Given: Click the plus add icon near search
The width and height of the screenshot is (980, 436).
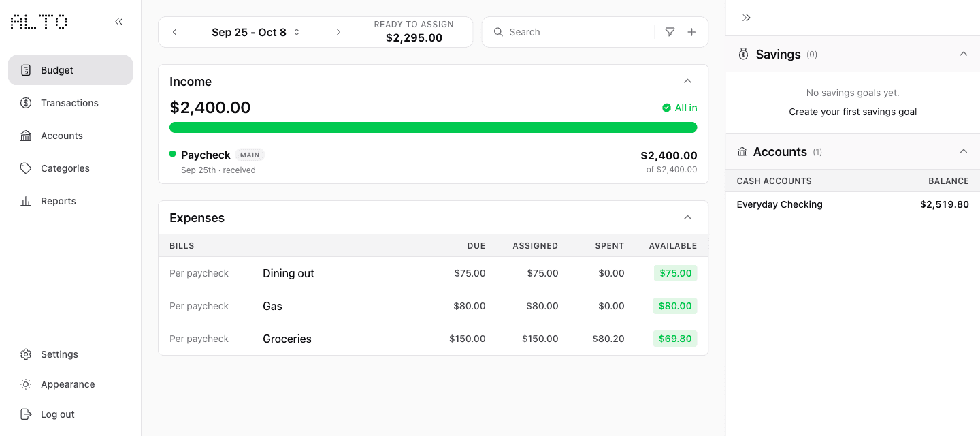Looking at the screenshot, I should coord(691,32).
